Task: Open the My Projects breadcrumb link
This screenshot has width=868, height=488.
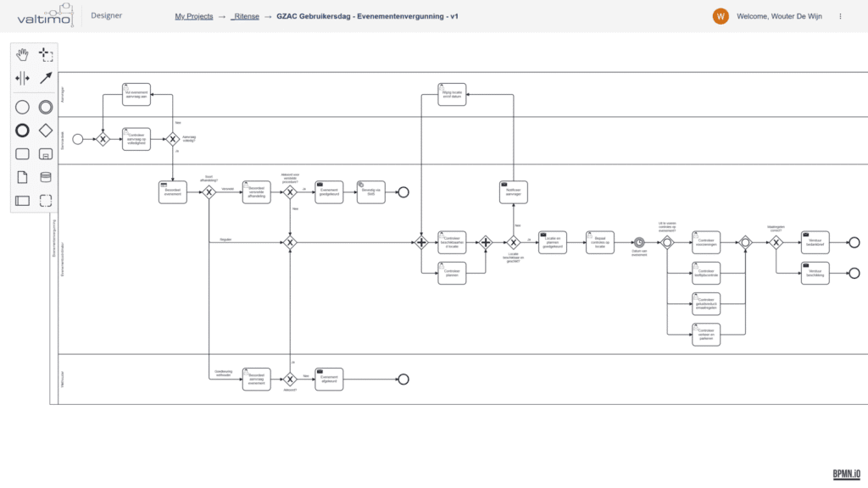Action: coord(194,16)
